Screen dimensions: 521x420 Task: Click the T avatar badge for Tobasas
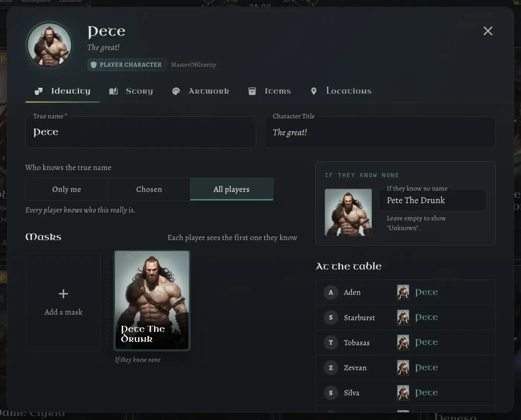point(331,343)
